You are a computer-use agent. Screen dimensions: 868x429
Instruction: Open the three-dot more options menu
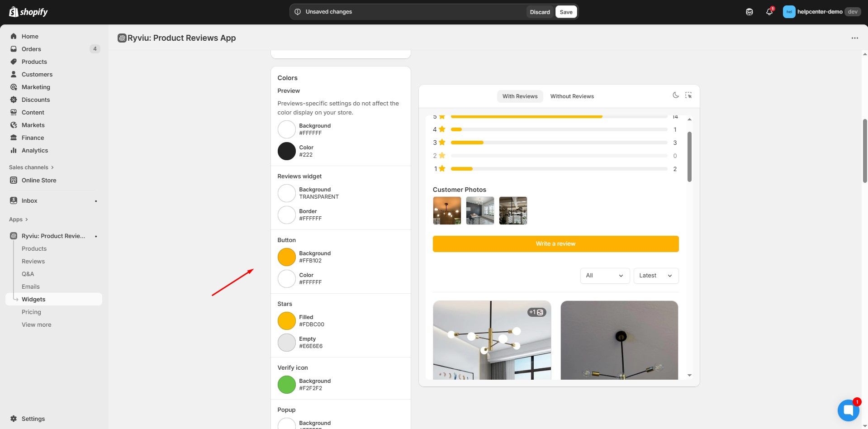pyautogui.click(x=854, y=38)
